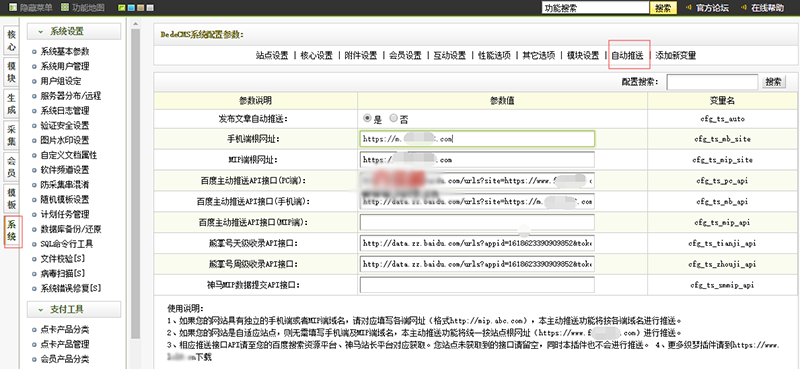The width and height of the screenshot is (800, 369).
Task: Click 添加新变量 link
Action: click(676, 56)
